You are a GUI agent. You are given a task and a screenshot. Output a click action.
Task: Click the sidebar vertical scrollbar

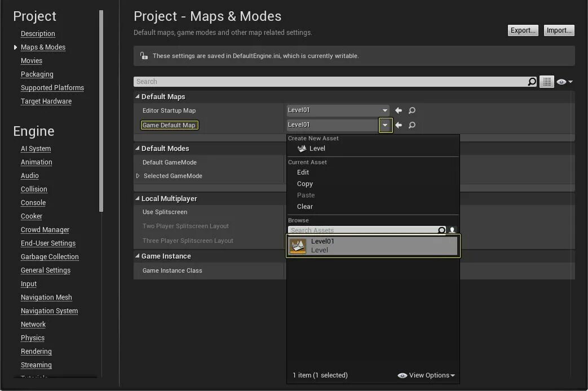tap(101, 111)
